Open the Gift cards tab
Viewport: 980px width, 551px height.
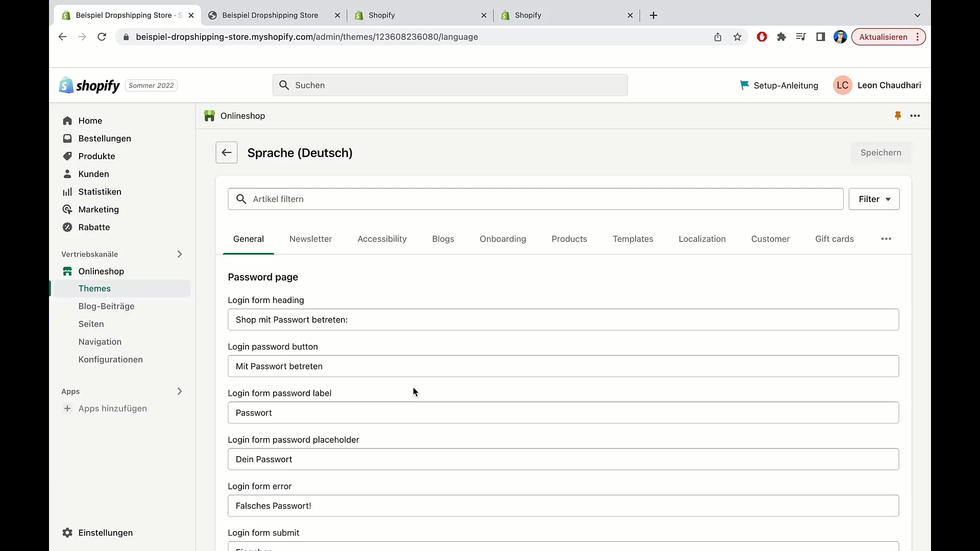834,239
